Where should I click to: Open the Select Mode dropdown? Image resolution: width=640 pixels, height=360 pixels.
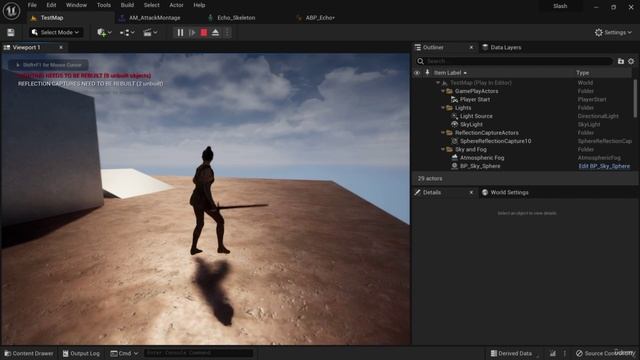coord(56,32)
